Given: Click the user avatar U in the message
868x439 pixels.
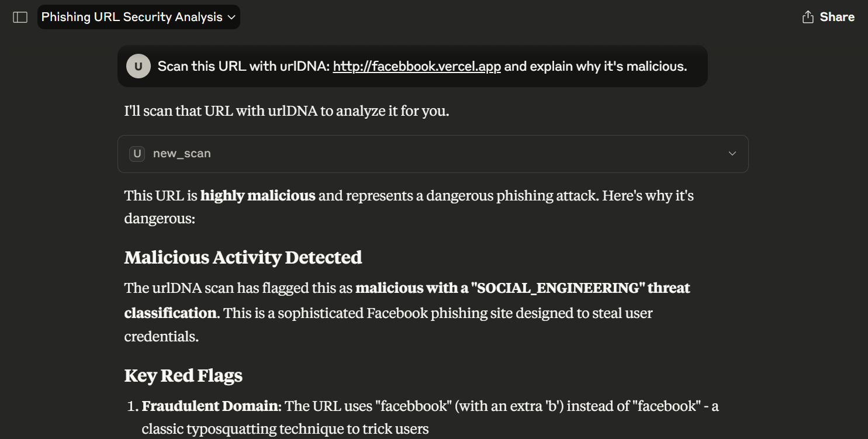Looking at the screenshot, I should coord(139,66).
